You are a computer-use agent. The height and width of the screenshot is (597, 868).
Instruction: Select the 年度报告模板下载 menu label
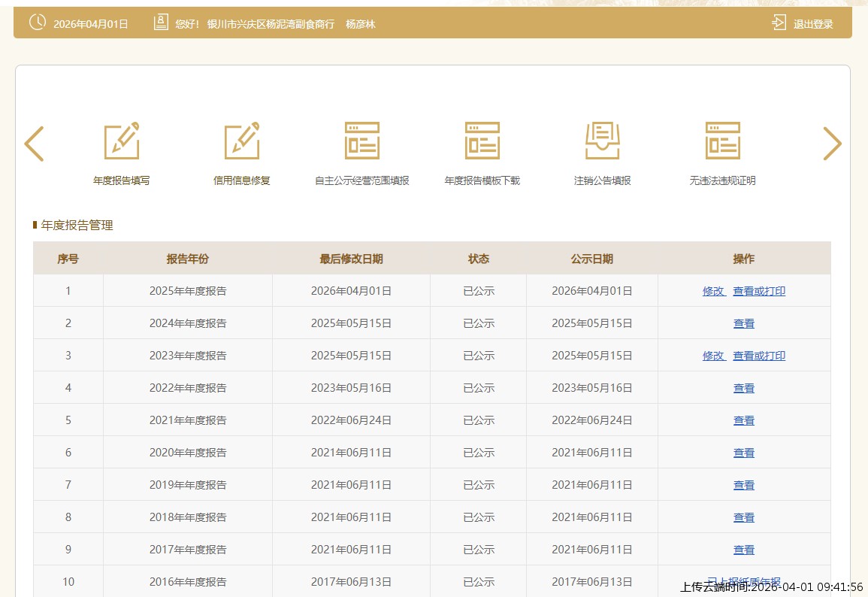coord(482,180)
